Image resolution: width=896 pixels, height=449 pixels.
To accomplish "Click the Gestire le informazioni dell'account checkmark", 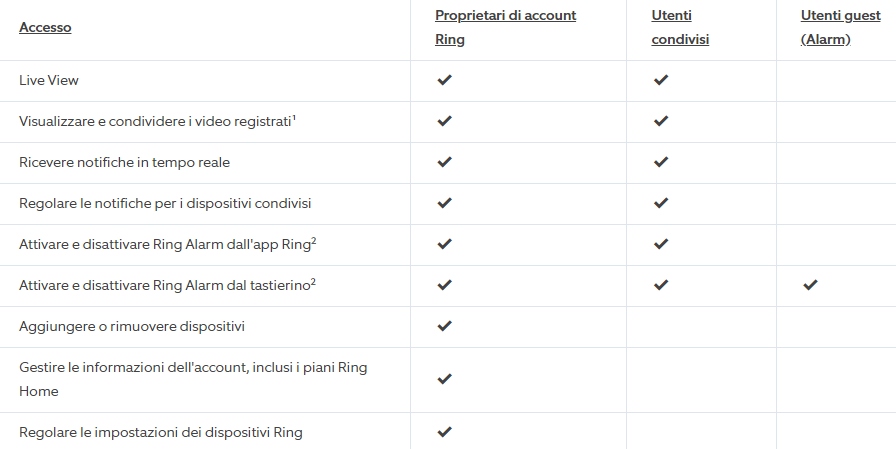I will pos(444,379).
